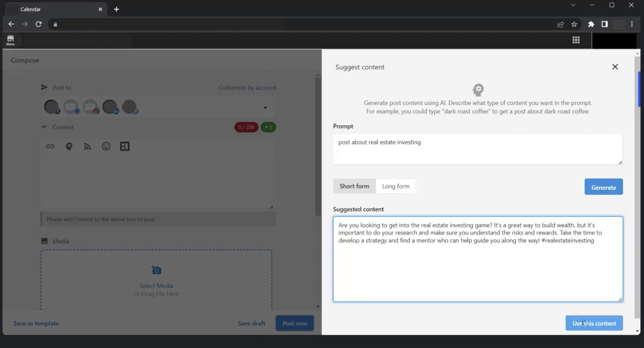Screen dimensions: 644x348
Task: Open the tab search chevron
Action: (x=573, y=5)
